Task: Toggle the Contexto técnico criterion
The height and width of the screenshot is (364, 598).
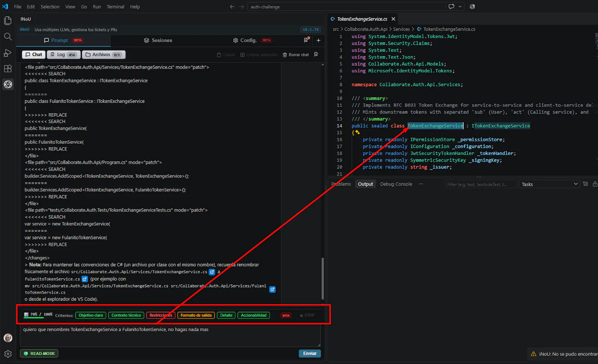Action: point(126,315)
